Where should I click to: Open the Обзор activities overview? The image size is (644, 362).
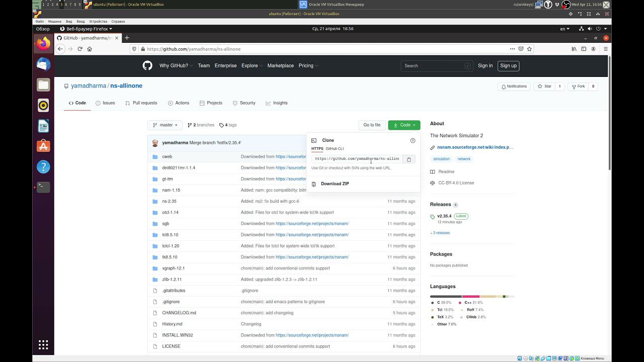[43, 29]
